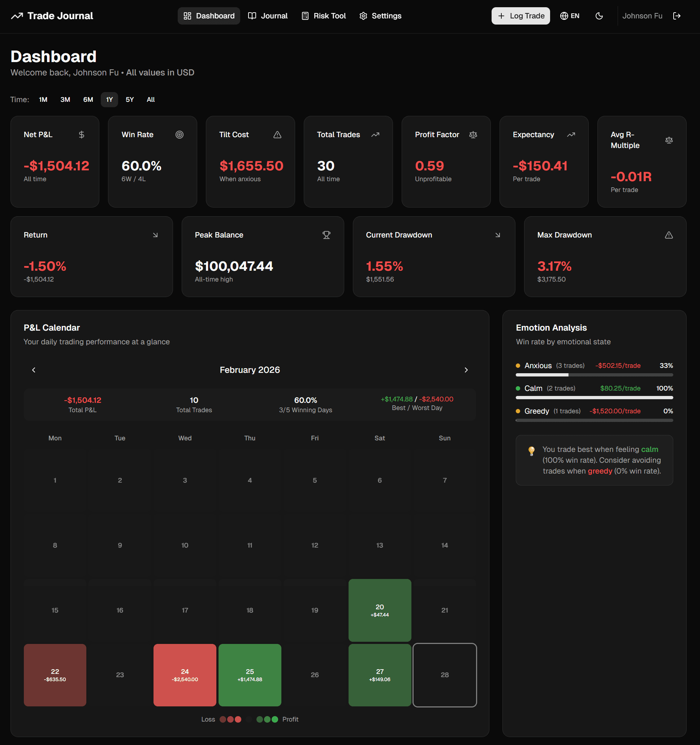Image resolution: width=700 pixels, height=745 pixels.
Task: Open the Journal book icon
Action: [252, 16]
